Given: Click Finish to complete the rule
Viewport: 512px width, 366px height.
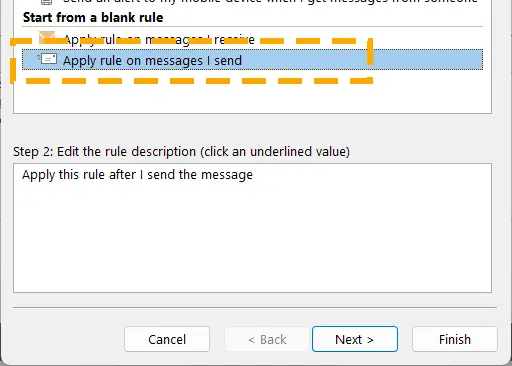Looking at the screenshot, I should point(455,339).
